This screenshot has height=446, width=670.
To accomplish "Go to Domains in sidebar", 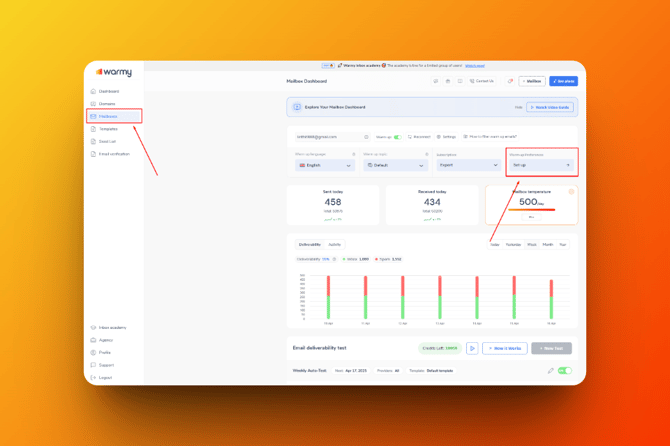I will coord(106,104).
